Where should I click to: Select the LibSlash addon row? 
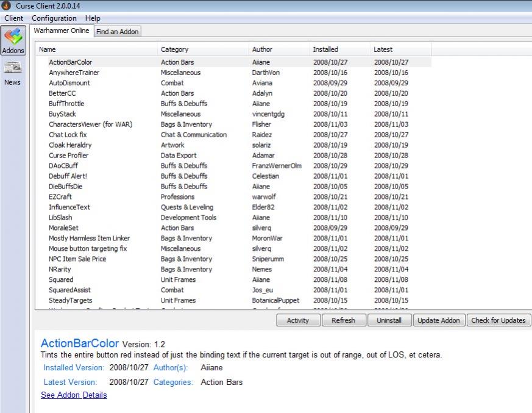(x=233, y=217)
